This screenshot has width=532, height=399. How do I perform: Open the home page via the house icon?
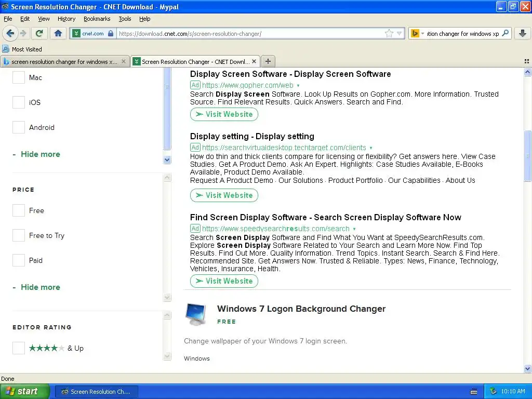(58, 33)
